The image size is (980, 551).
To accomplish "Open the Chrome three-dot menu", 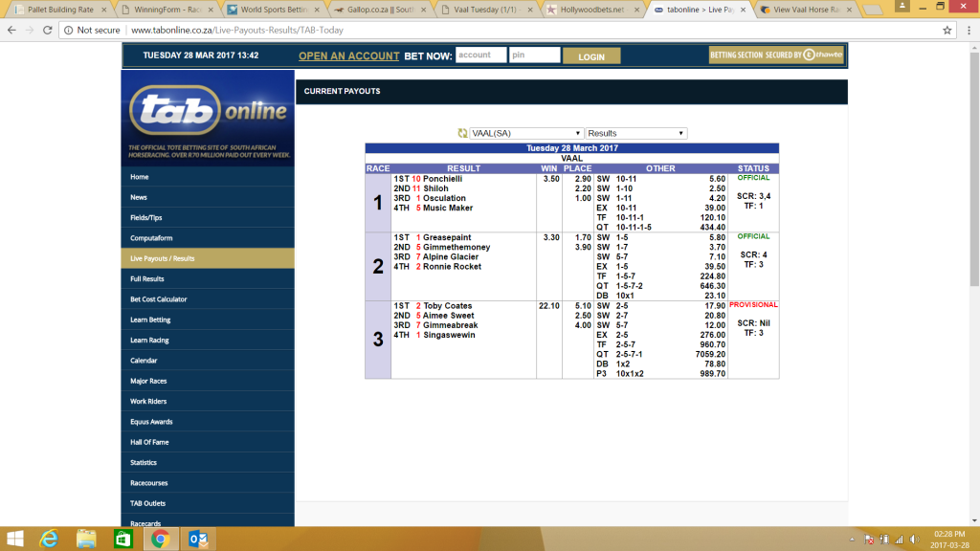I will 967,30.
